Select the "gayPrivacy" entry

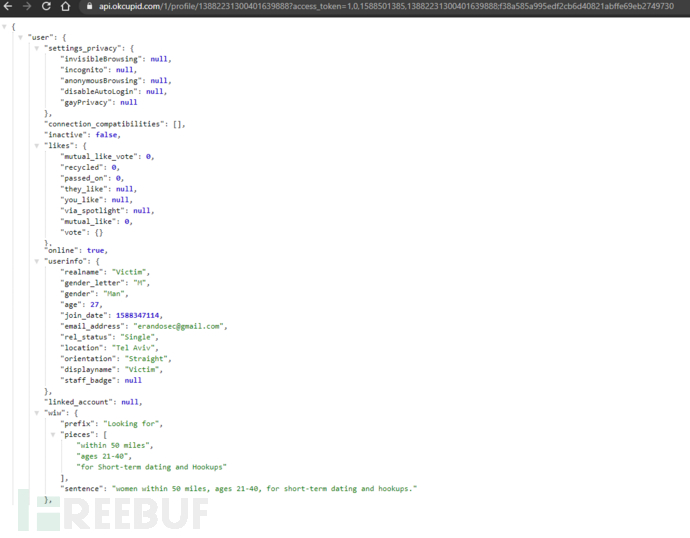(x=99, y=102)
